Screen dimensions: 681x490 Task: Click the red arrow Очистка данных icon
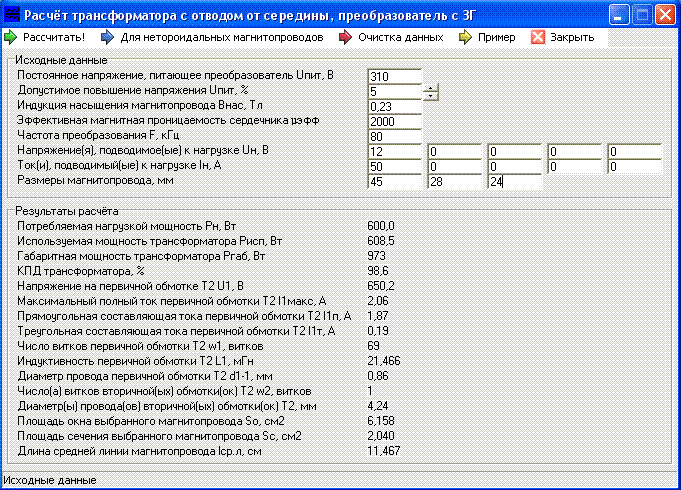(345, 37)
